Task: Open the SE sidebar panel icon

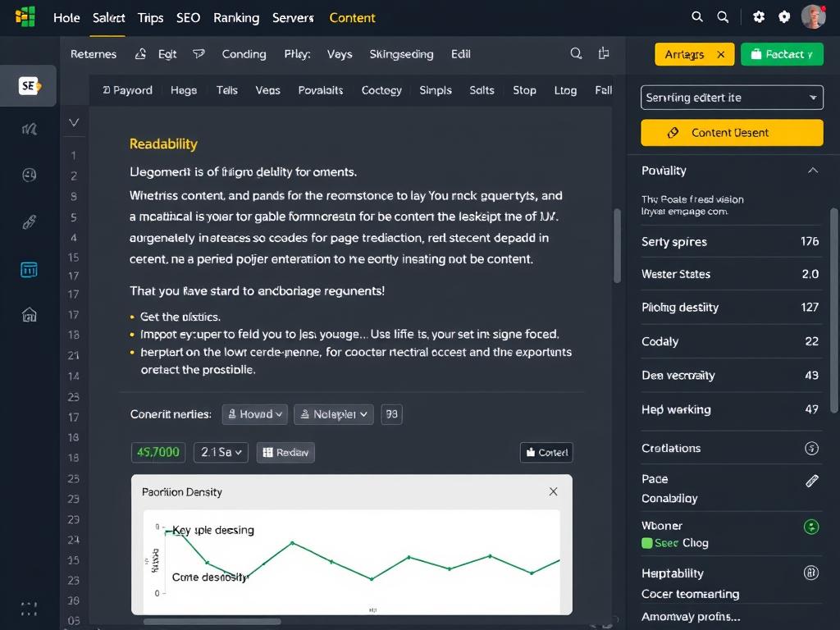Action: click(28, 84)
